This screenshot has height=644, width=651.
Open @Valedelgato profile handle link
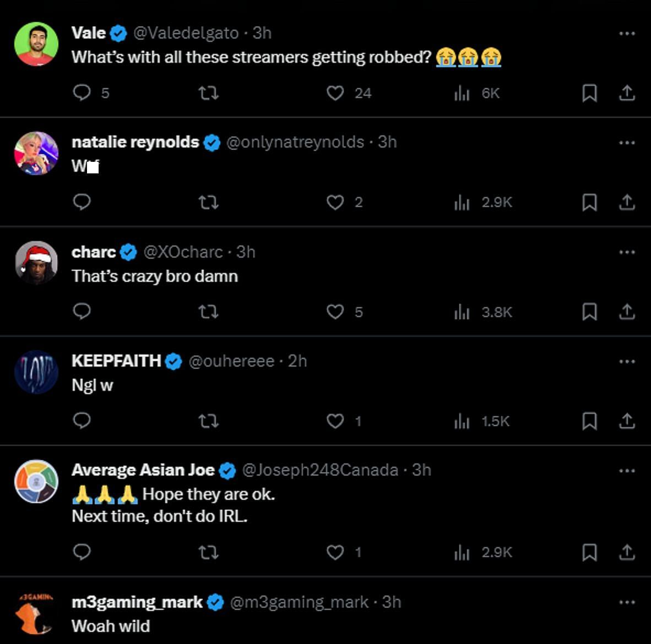click(186, 33)
